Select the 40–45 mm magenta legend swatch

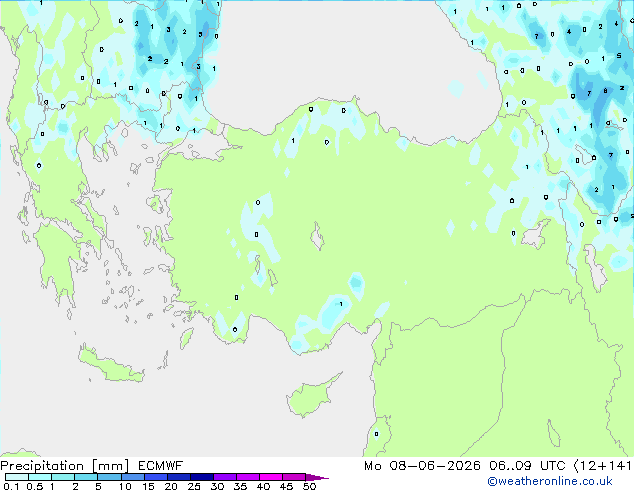pos(271,477)
